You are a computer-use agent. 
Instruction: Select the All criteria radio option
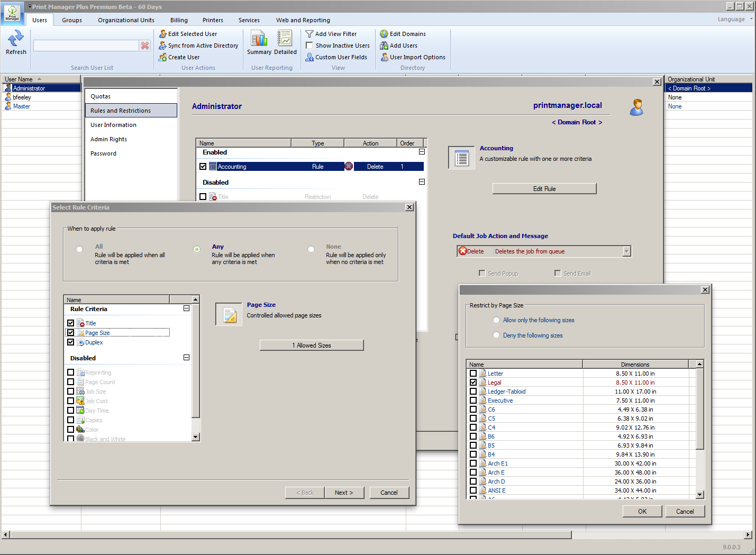pos(79,249)
